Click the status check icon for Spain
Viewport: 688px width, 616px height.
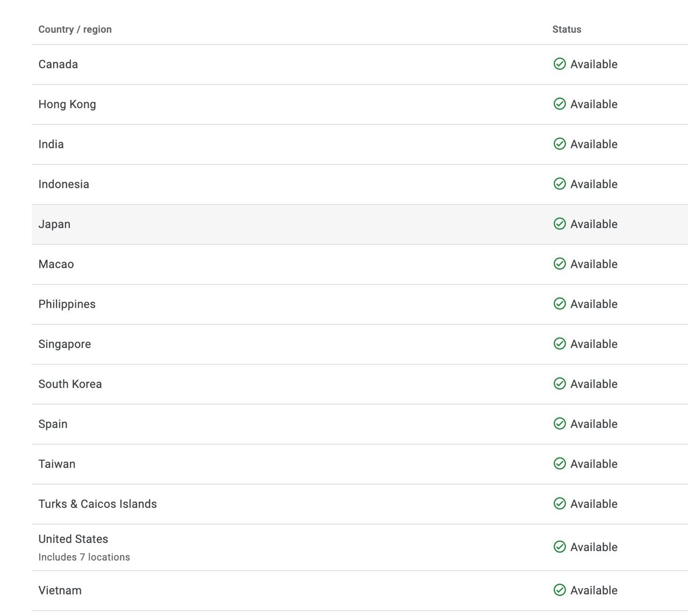coord(560,424)
